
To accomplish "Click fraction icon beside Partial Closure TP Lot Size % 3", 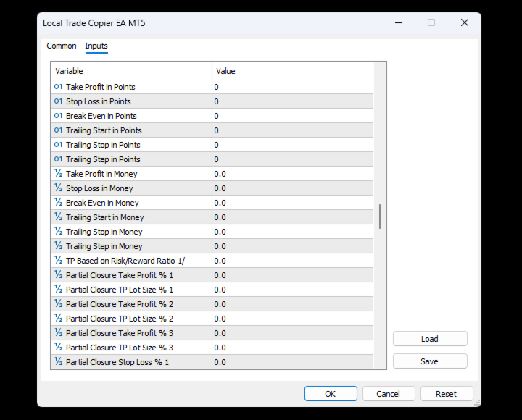I will point(58,347).
